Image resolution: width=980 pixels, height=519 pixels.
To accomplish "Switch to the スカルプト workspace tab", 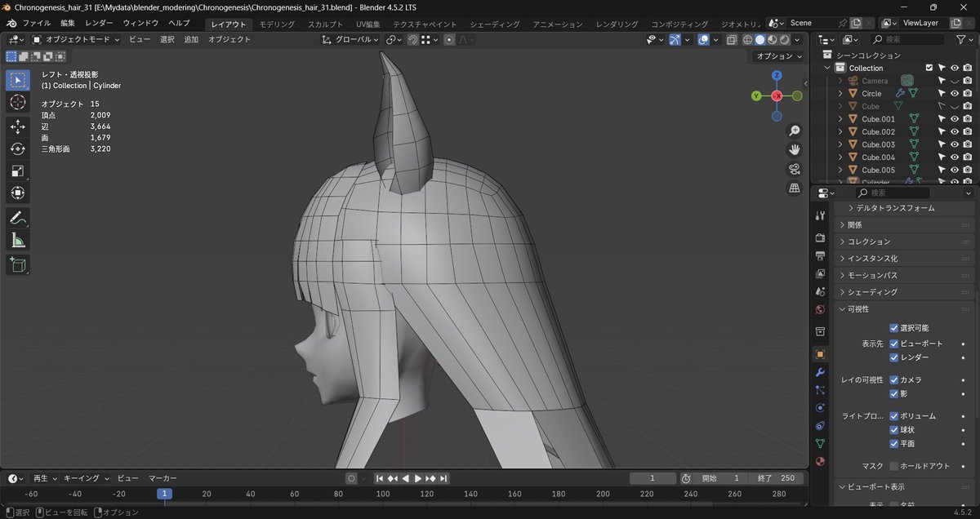I will pyautogui.click(x=326, y=24).
